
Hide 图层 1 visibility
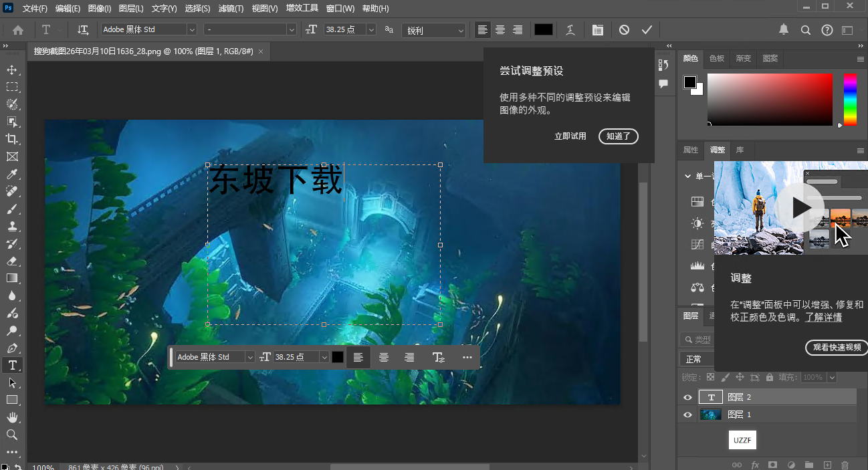click(687, 414)
